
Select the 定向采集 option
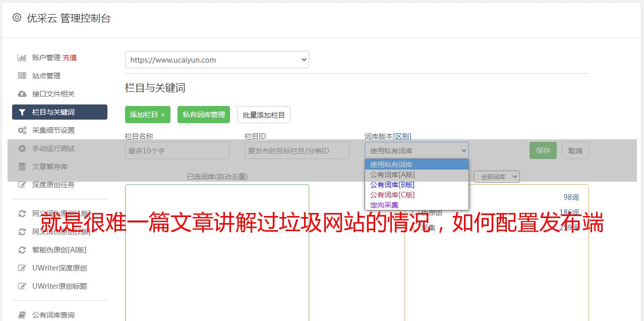point(417,205)
